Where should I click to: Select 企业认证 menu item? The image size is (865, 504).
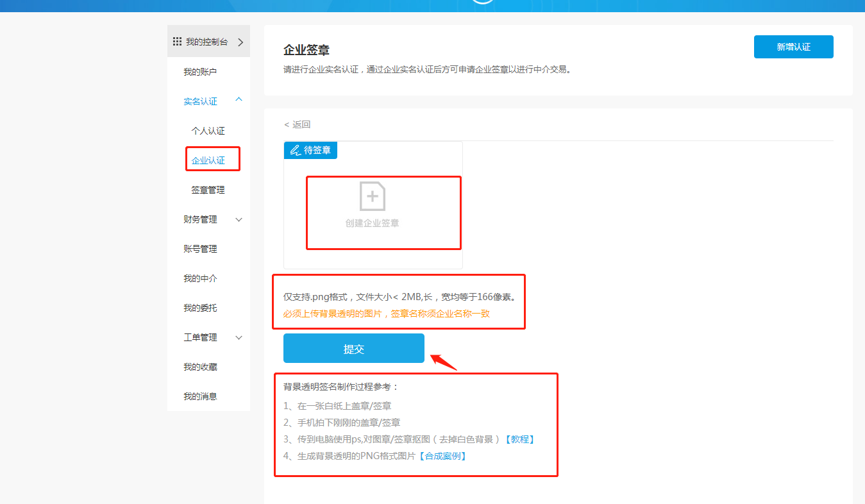tap(208, 160)
